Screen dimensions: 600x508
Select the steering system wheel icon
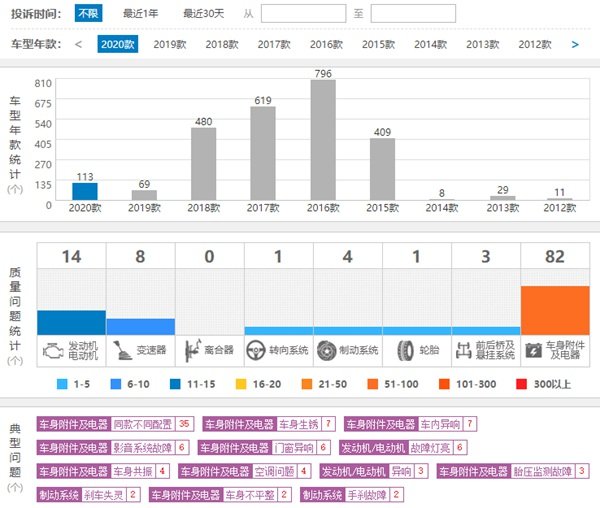click(259, 350)
